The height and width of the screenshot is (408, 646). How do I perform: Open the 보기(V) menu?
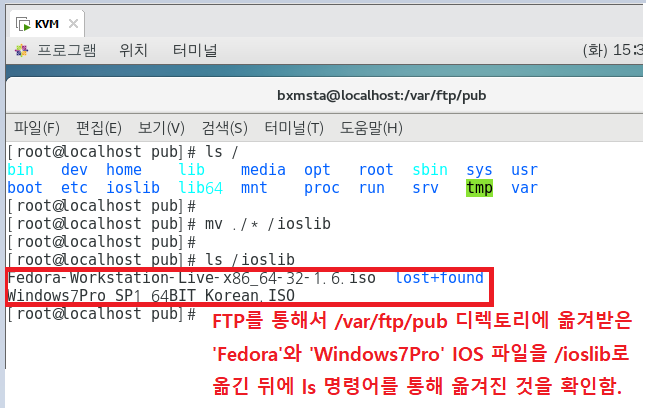161,128
